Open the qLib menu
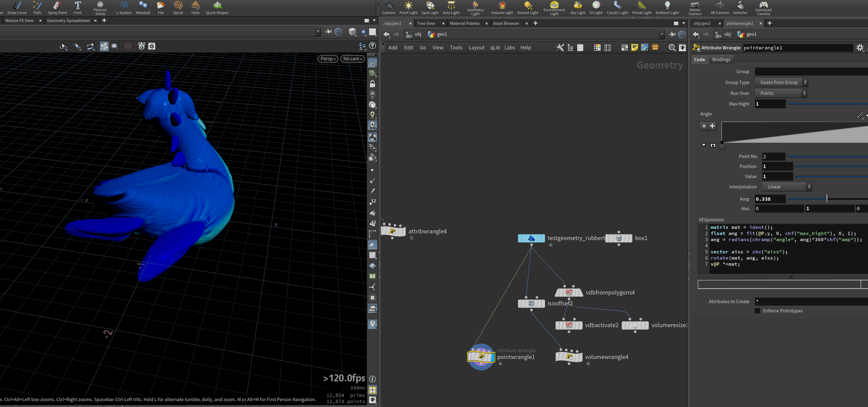The width and height of the screenshot is (868, 407). click(x=495, y=47)
